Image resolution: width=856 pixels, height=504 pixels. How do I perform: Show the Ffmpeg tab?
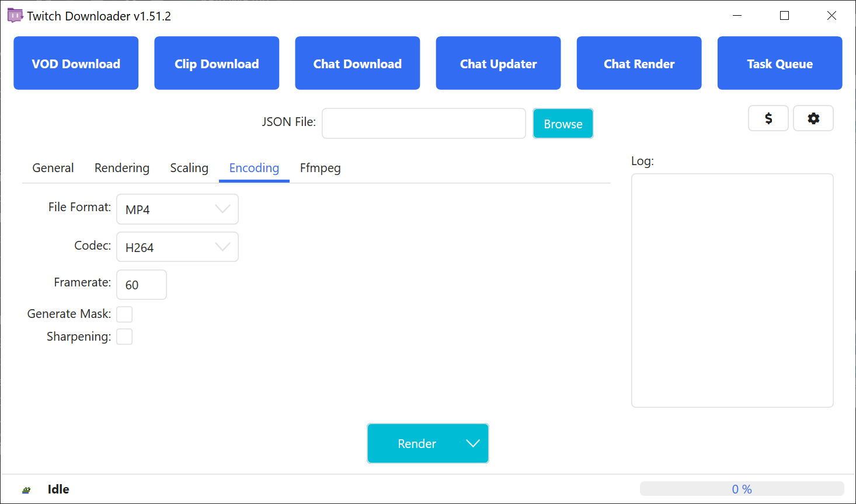[x=321, y=168]
